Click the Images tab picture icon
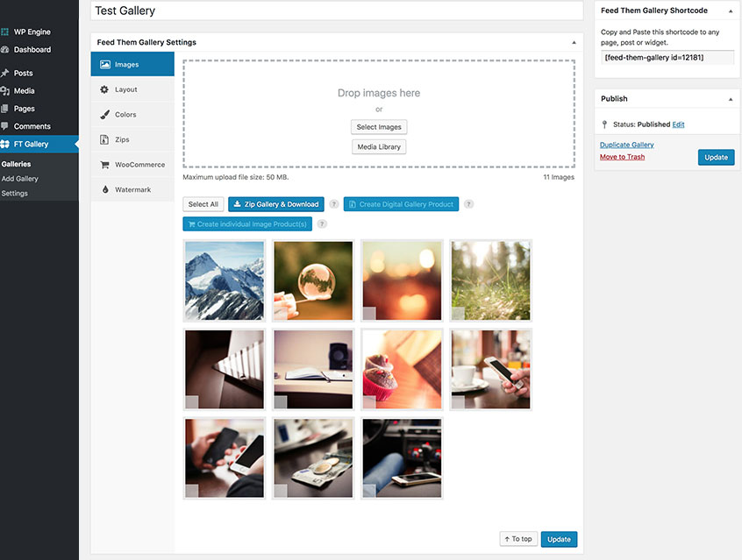Screen dimensions: 742x560 (x=105, y=64)
